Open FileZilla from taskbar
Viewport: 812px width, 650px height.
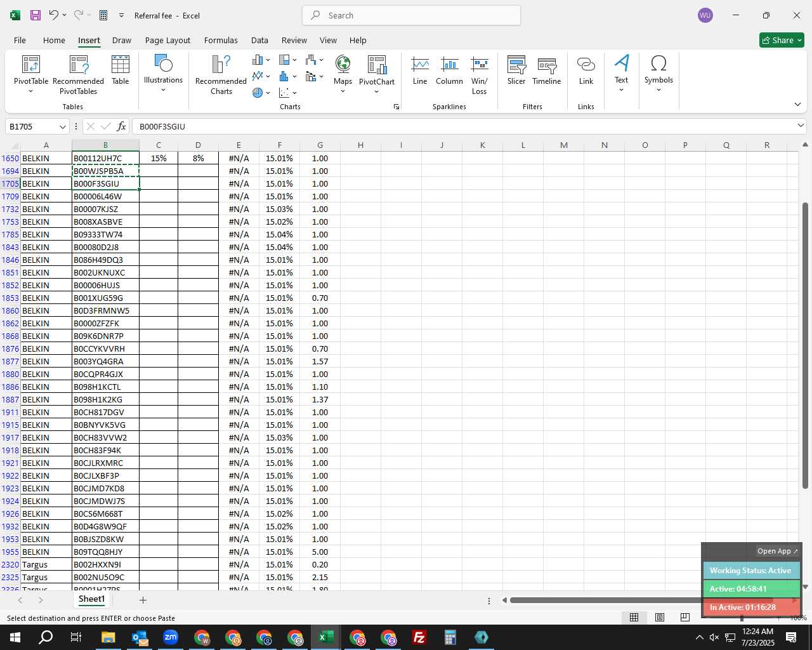click(419, 637)
